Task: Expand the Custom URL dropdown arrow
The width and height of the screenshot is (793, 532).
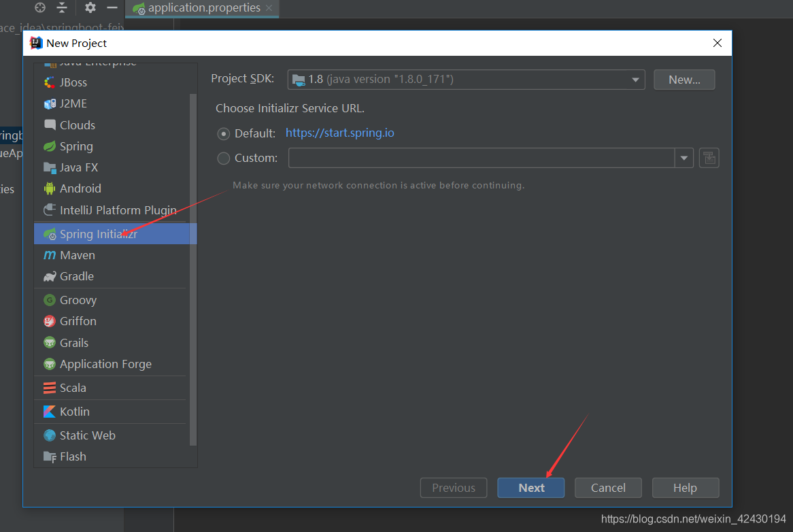Action: [684, 158]
